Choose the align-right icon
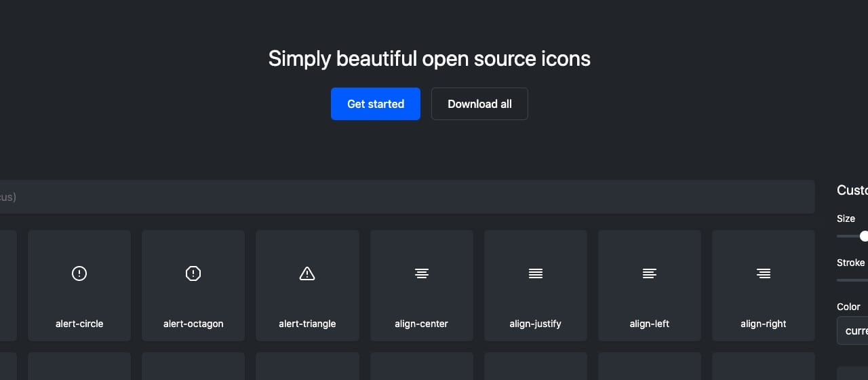The width and height of the screenshot is (868, 380). [x=764, y=273]
